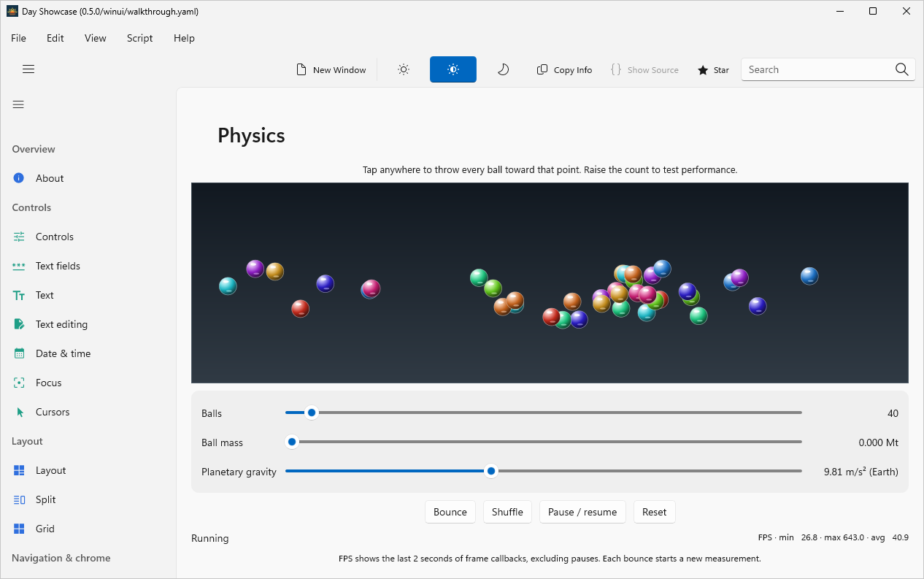Click the search magnifier icon
The image size is (924, 579).
coord(902,69)
